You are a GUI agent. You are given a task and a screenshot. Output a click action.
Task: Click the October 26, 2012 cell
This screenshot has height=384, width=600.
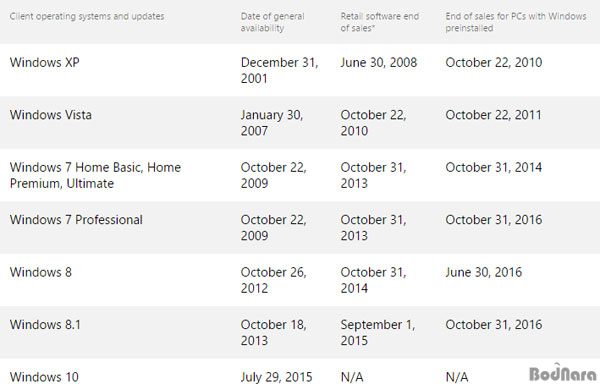click(274, 280)
